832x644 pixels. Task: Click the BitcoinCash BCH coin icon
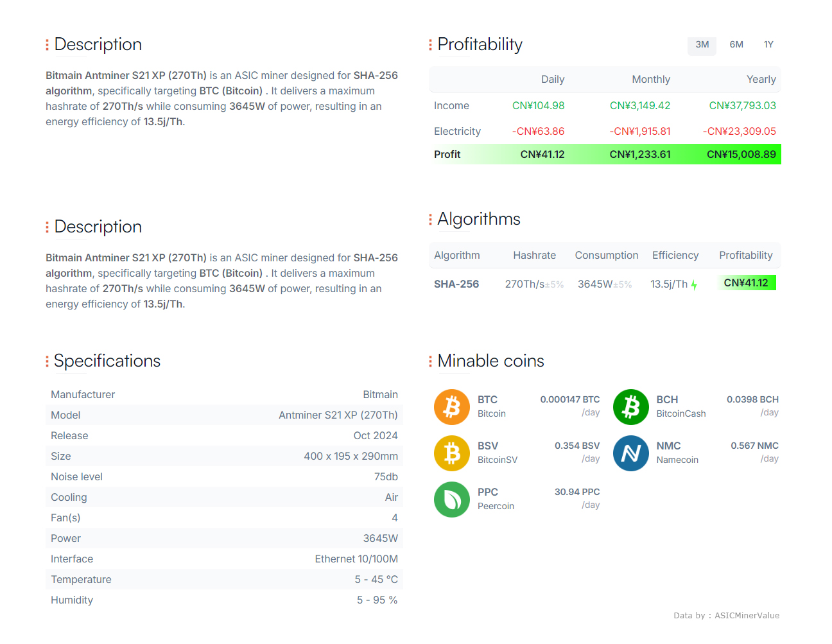tap(631, 407)
